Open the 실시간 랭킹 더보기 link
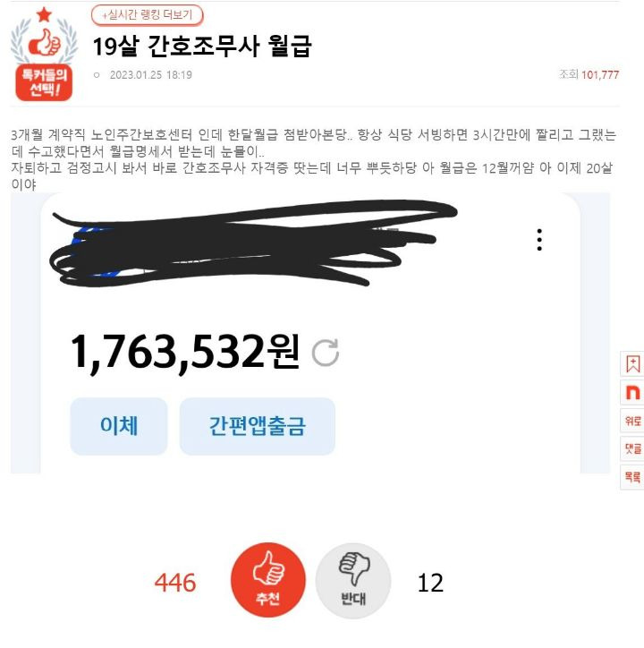The height and width of the screenshot is (648, 644). coord(147,15)
